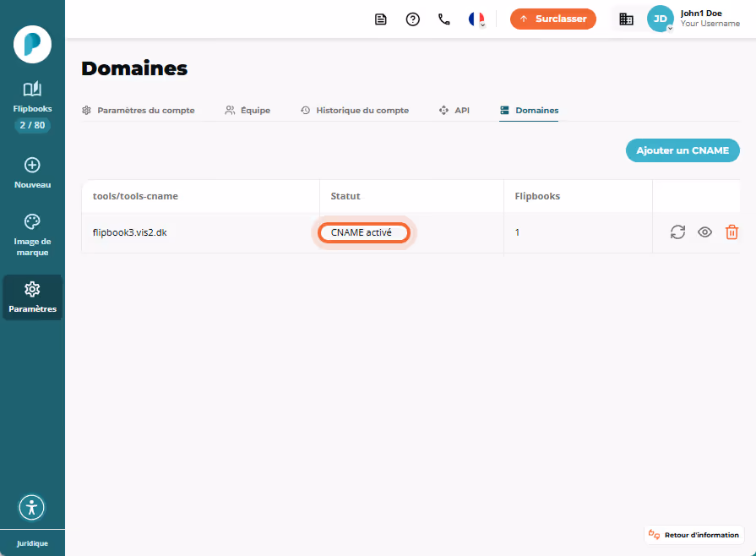Select the Domaines tab
The height and width of the screenshot is (556, 756).
pyautogui.click(x=529, y=111)
